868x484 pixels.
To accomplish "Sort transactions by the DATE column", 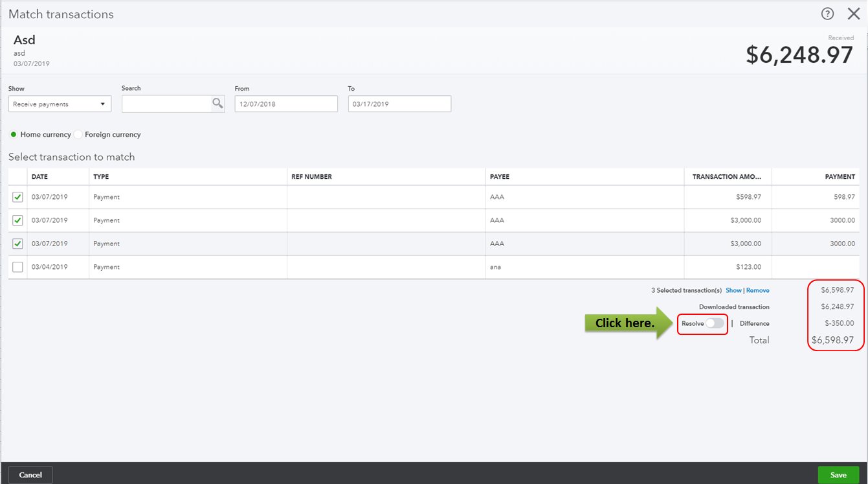I will [x=40, y=176].
